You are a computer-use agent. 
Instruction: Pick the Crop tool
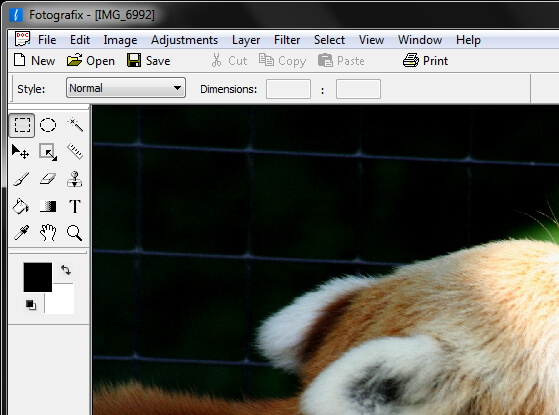pyautogui.click(x=48, y=152)
